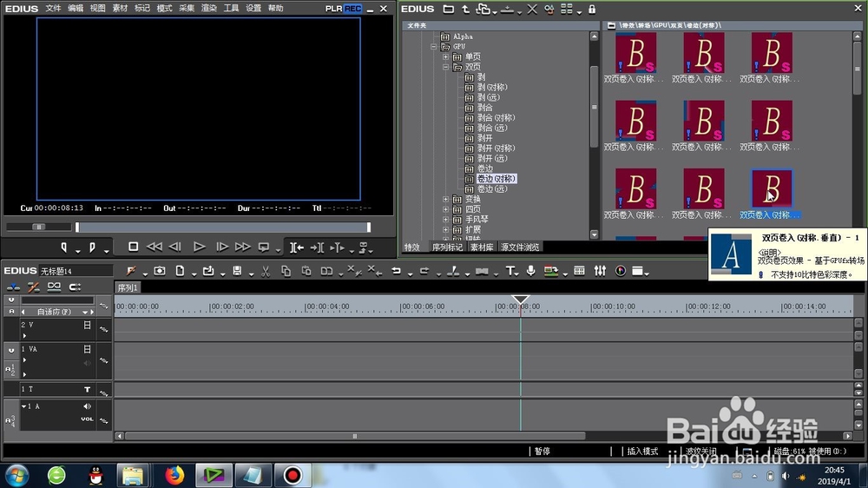
Task: Open the 渲染 menu
Action: [x=208, y=9]
